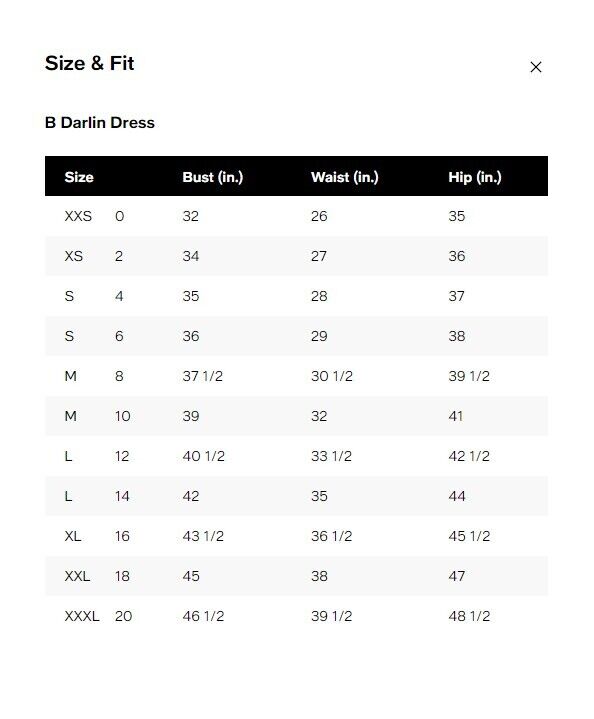Click the Waist (in.) column header
Image resolution: width=594 pixels, height=719 pixels.
tap(344, 177)
